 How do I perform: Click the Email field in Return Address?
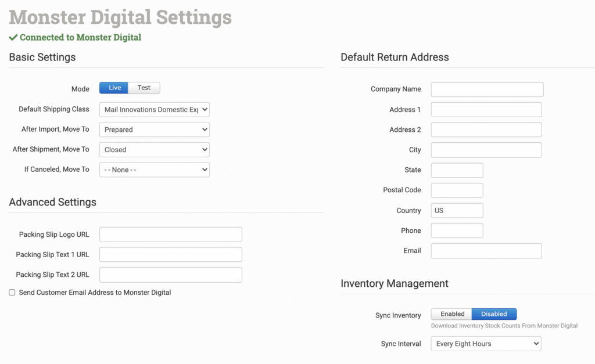click(x=486, y=251)
